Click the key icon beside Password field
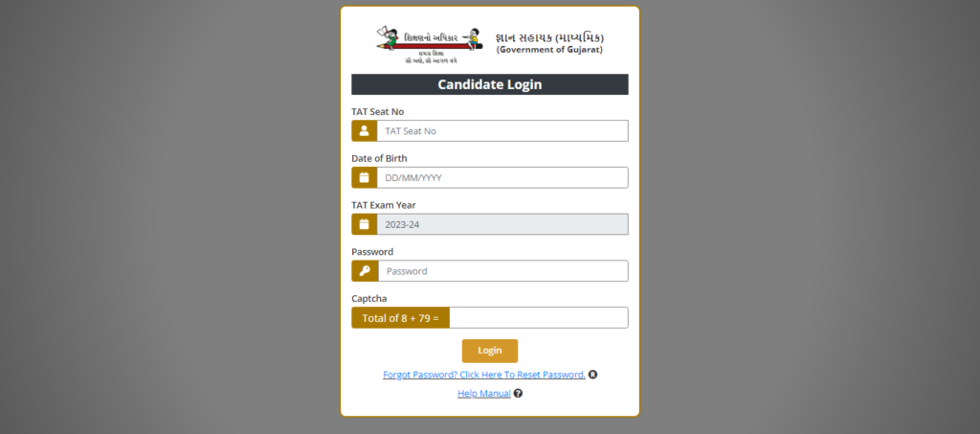The image size is (980, 434). 365,271
